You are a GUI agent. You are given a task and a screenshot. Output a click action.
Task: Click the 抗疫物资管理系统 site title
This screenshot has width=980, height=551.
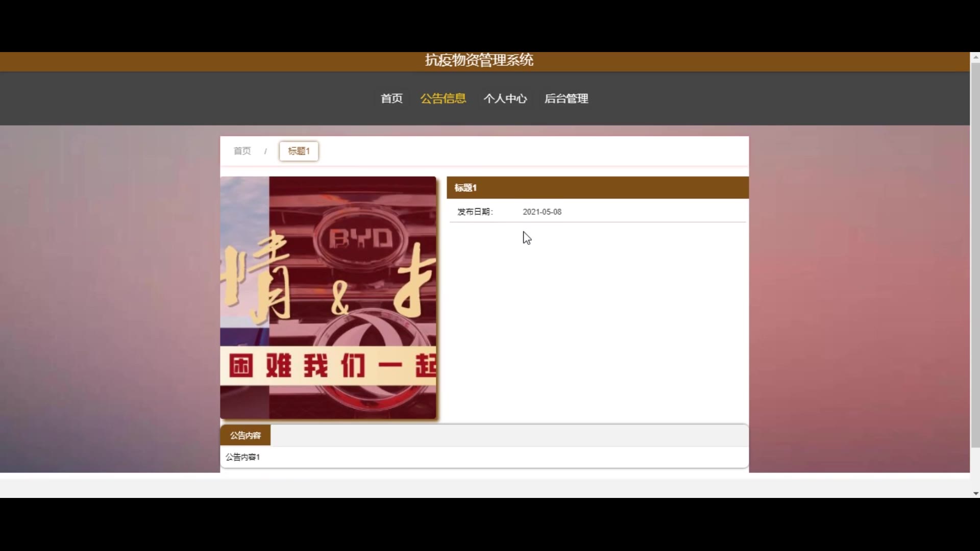(x=479, y=60)
